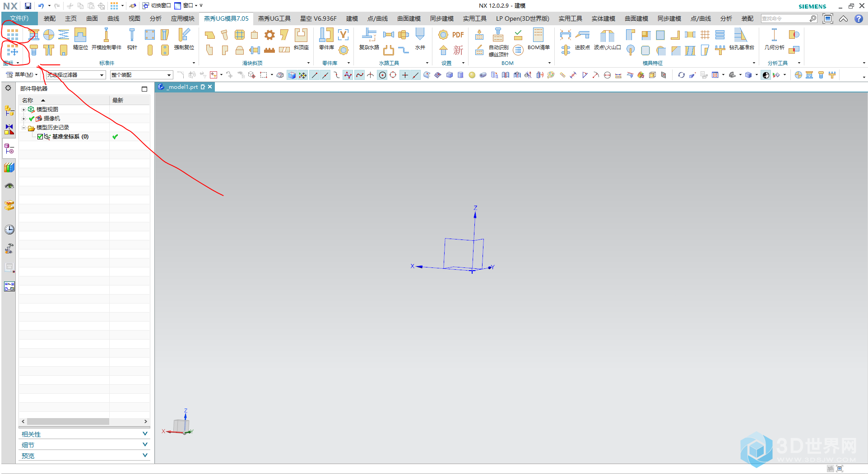
Task: Uncheck 基准坐标系 (0) checkbox
Action: (40, 137)
